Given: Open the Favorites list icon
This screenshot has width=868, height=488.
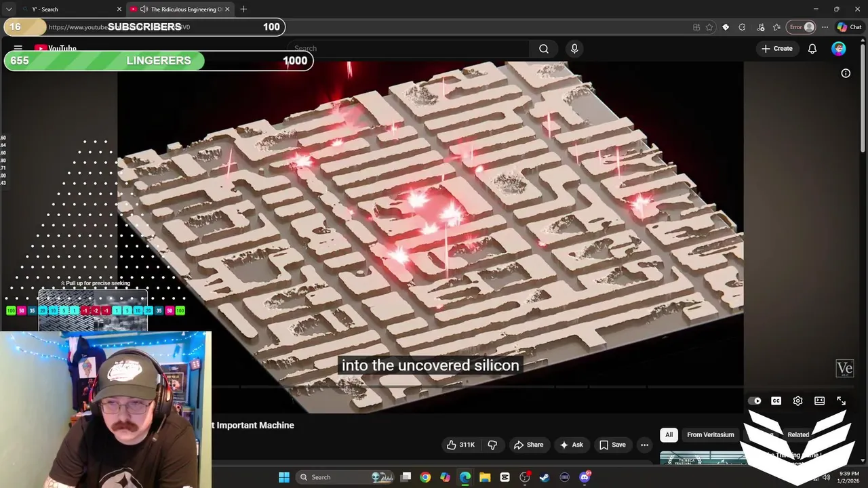Looking at the screenshot, I should tap(776, 27).
